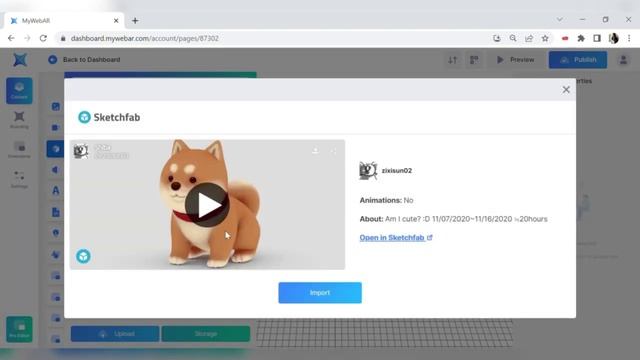
Task: Bookmark this page with star icon
Action: (x=545, y=38)
